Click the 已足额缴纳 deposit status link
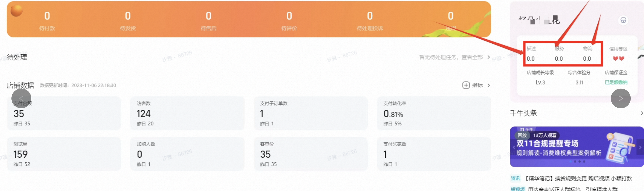The width and height of the screenshot is (644, 191). pos(616,82)
